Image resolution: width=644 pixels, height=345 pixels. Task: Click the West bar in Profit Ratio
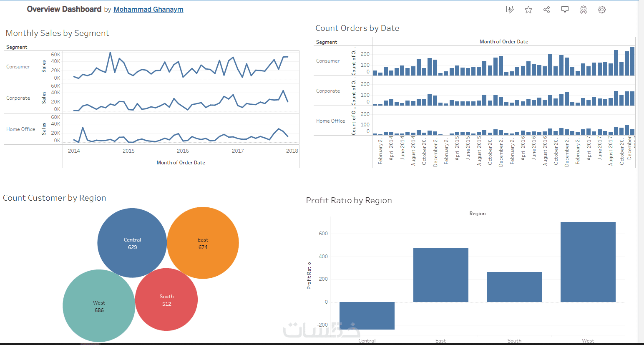588,262
